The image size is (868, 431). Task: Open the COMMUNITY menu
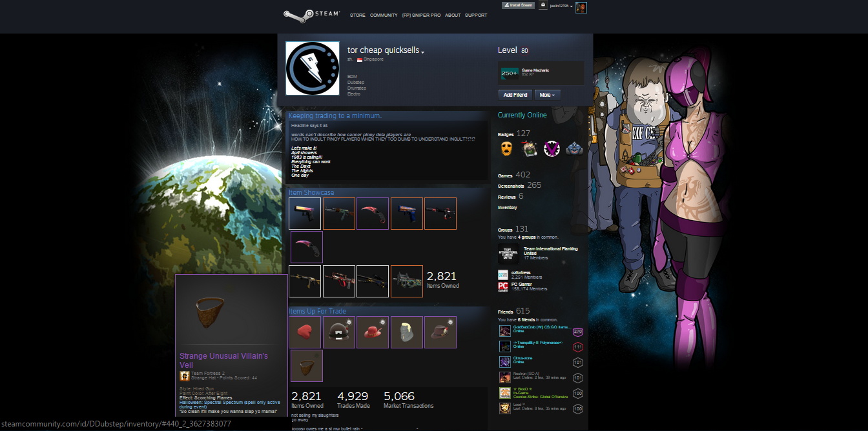click(x=384, y=15)
